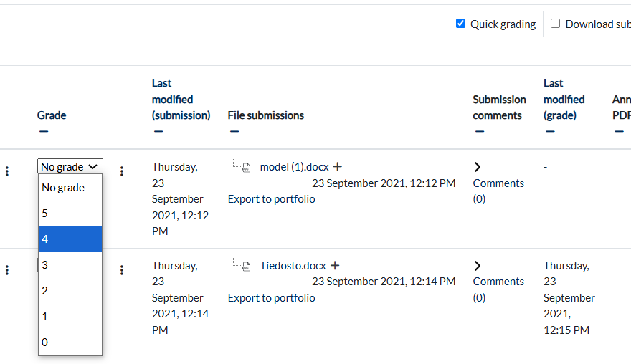Click the leftmost three-dot icon in second row

point(7,270)
